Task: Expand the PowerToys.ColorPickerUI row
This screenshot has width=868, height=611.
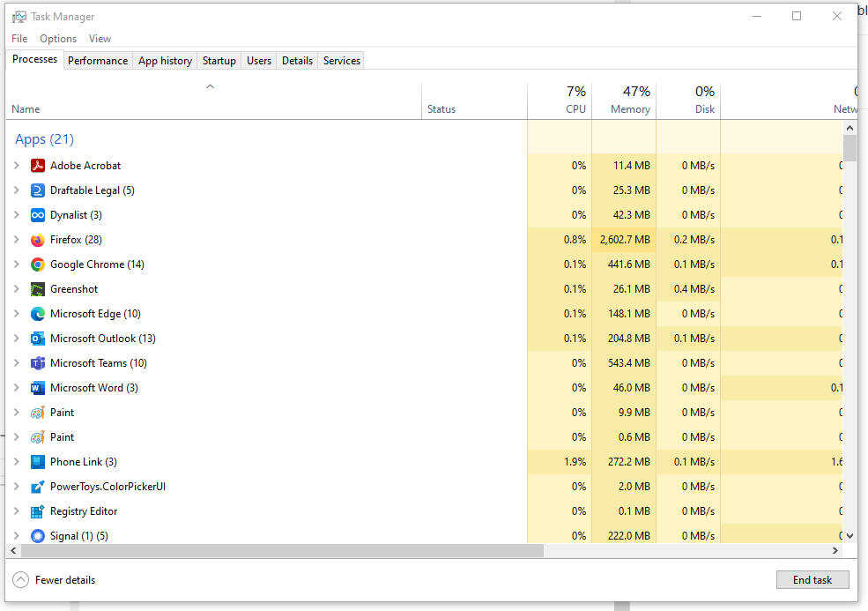Action: coord(17,487)
